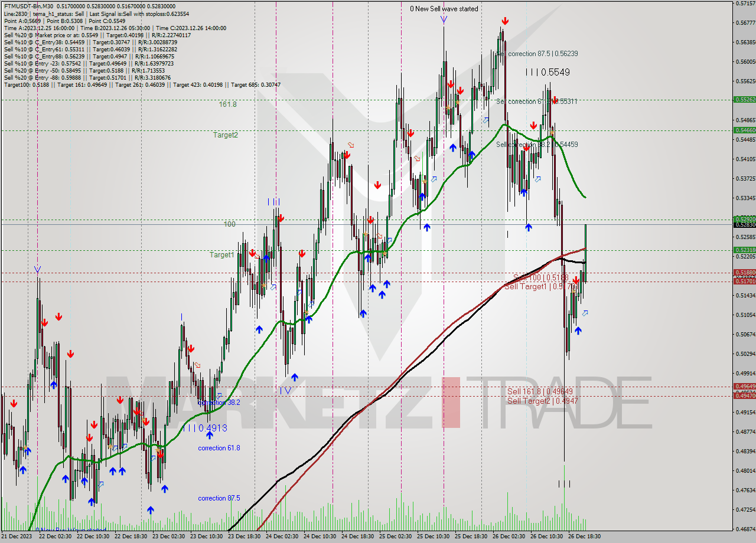Select the '25 Dec 02:30' time axis label
756x543 pixels.
395,537
